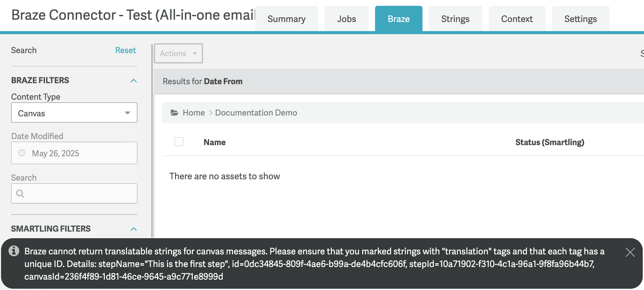The width and height of the screenshot is (644, 290).
Task: Click the Braze Filters heading
Action: 40,80
